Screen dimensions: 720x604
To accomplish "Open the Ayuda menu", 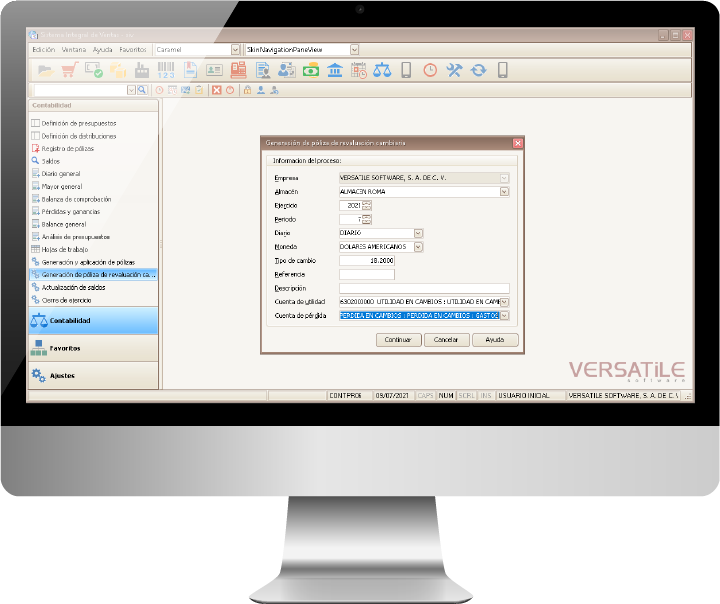I will click(x=102, y=50).
